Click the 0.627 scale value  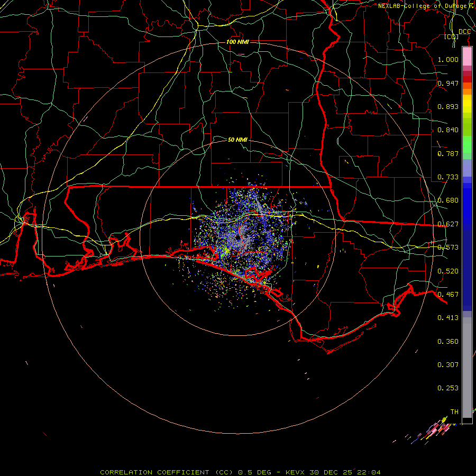coord(448,224)
